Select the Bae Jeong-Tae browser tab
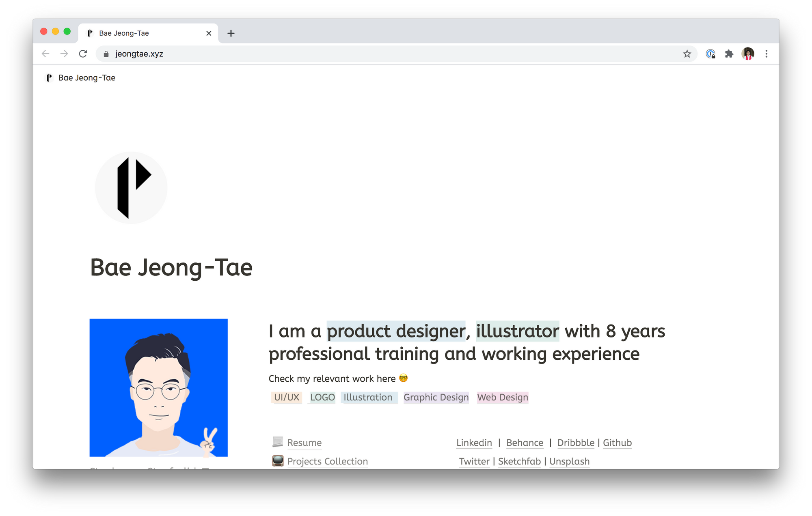812x516 pixels. click(x=148, y=33)
